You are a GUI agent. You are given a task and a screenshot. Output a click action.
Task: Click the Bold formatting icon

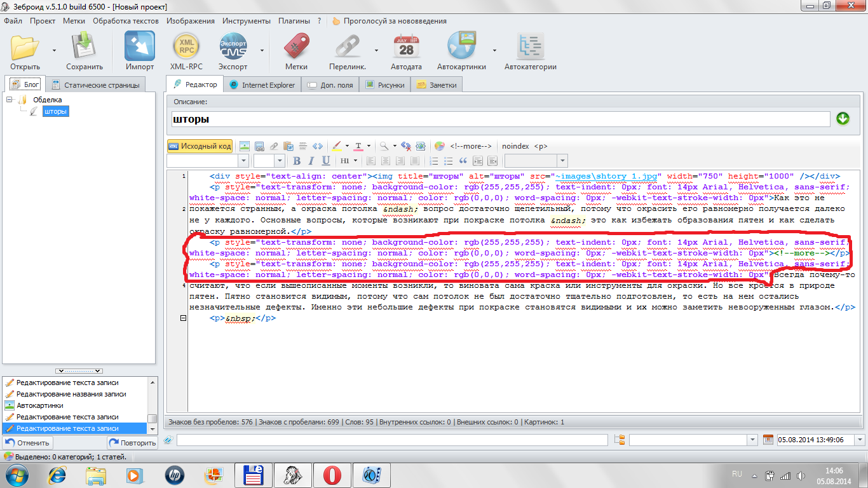tap(297, 161)
